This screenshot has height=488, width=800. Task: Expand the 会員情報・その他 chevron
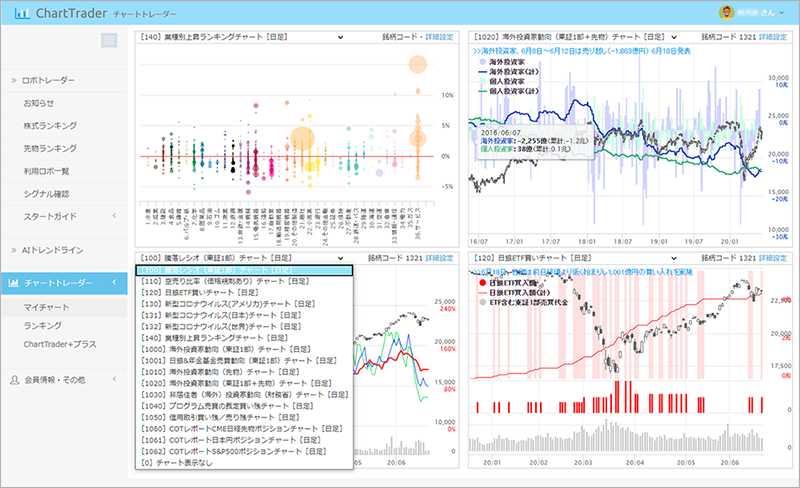[x=114, y=379]
